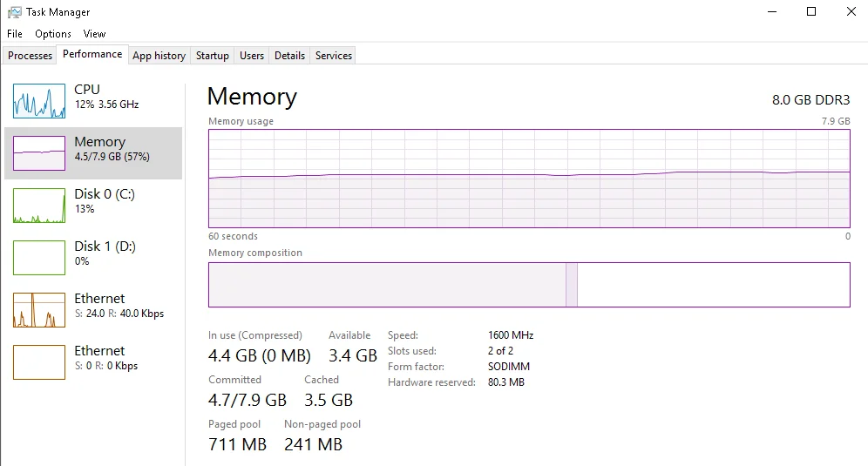Screen dimensions: 868x466
Task: Select the CPU usage graph thumbnail
Action: (39, 101)
